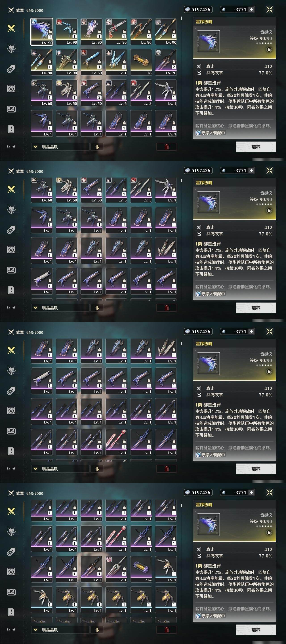The width and height of the screenshot is (286, 644).
Task: Expand the 物品品质 sort dropdown in the topmost screen
Action: pos(60,147)
